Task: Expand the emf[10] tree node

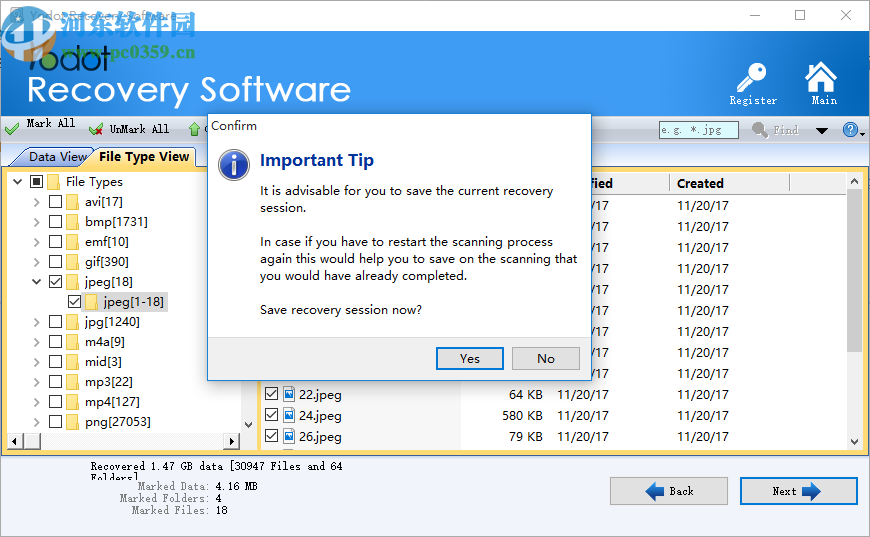Action: click(x=37, y=242)
